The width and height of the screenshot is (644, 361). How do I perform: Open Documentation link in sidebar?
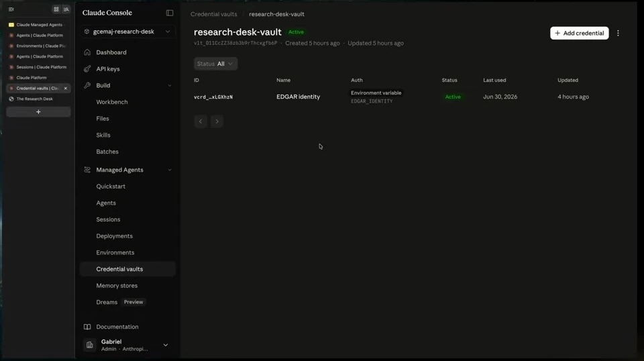pos(117,327)
